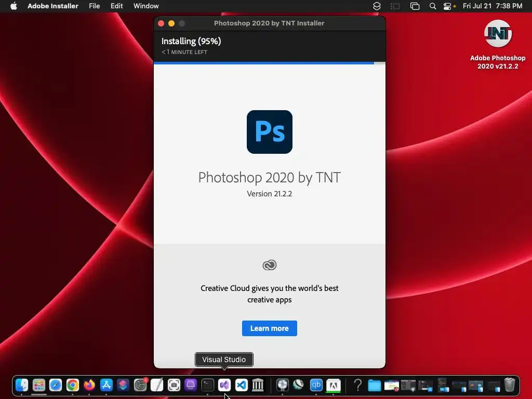Open the App Store from the Dock
532x399 pixels.
[106, 385]
